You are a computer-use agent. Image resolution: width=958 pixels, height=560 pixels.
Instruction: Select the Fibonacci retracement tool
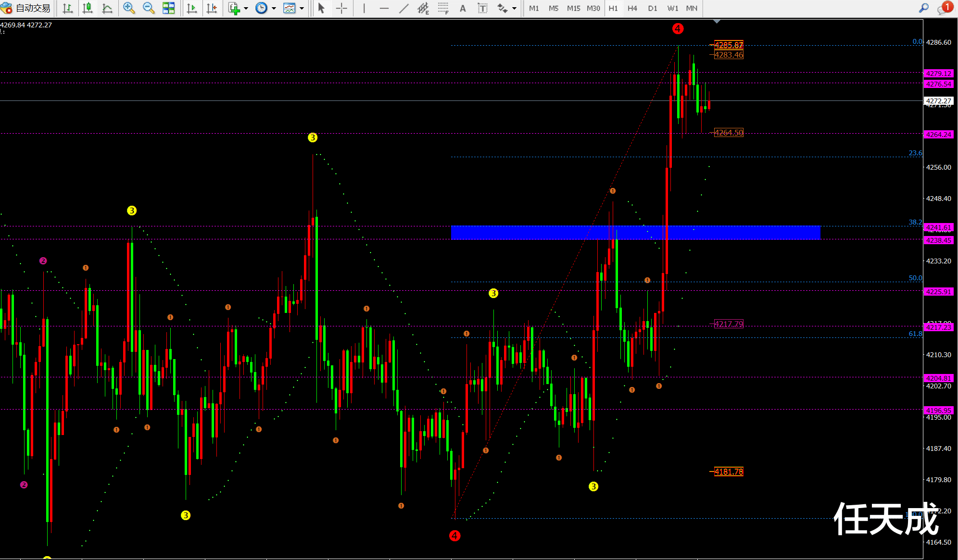point(443,8)
